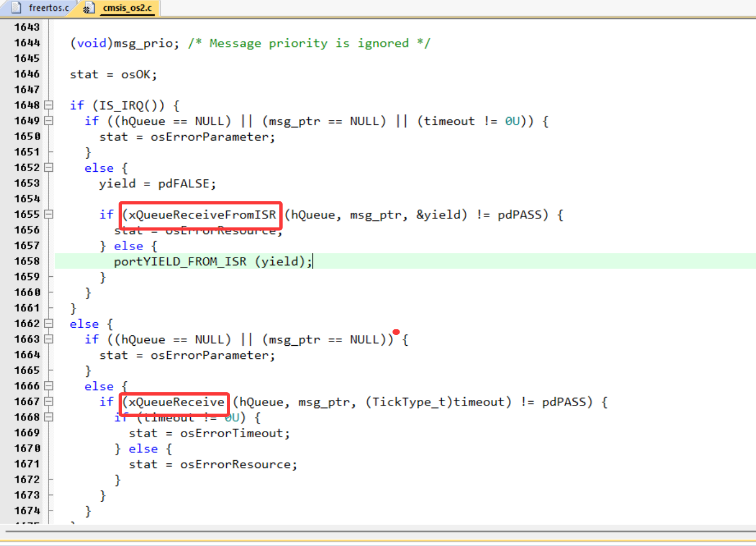Image resolution: width=756 pixels, height=546 pixels.
Task: Click line number 1664
Action: [x=27, y=355]
